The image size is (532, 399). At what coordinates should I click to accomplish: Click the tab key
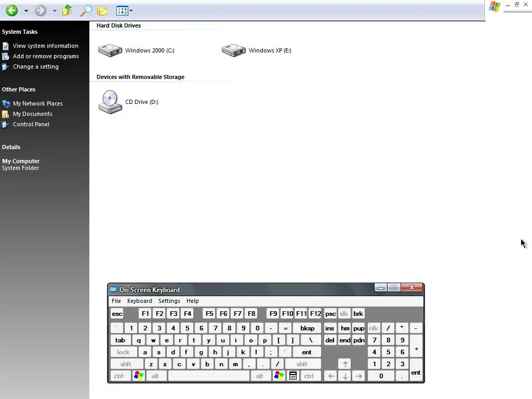(120, 340)
